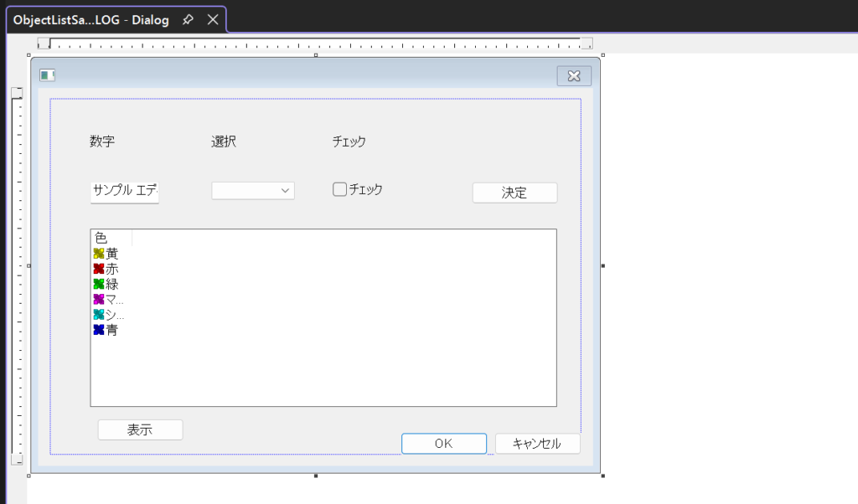This screenshot has width=858, height=504.
Task: Click the dialog's X close button
Action: (x=574, y=76)
